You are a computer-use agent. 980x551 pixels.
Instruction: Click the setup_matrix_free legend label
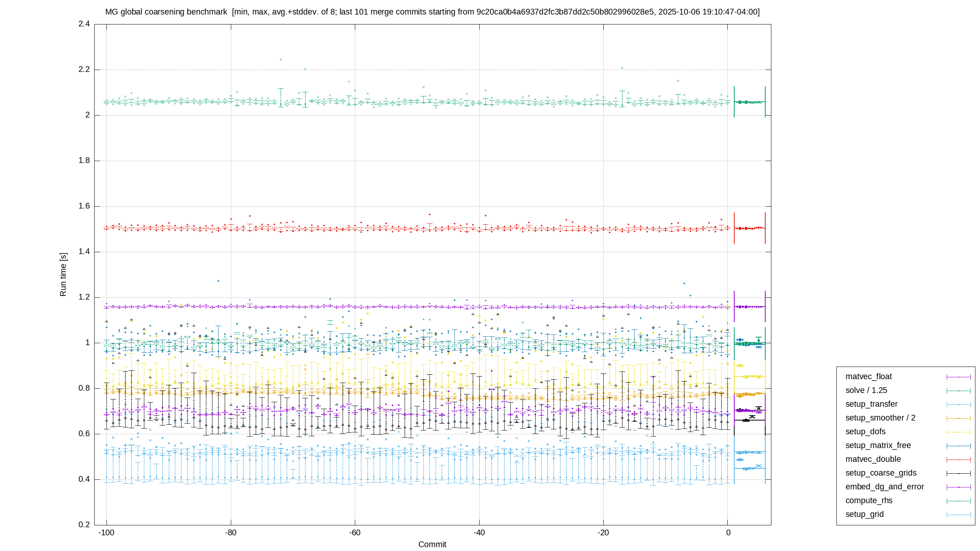tap(878, 445)
